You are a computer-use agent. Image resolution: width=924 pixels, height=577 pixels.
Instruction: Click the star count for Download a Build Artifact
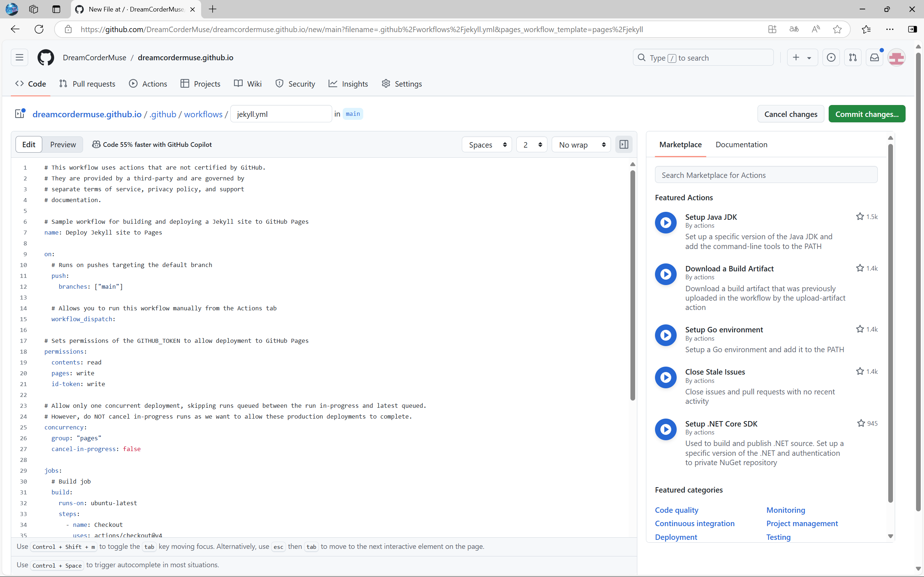867,268
